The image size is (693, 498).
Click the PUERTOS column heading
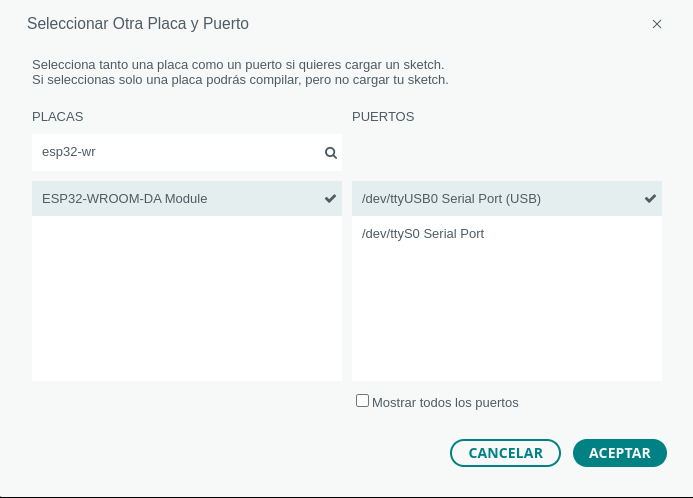point(383,117)
